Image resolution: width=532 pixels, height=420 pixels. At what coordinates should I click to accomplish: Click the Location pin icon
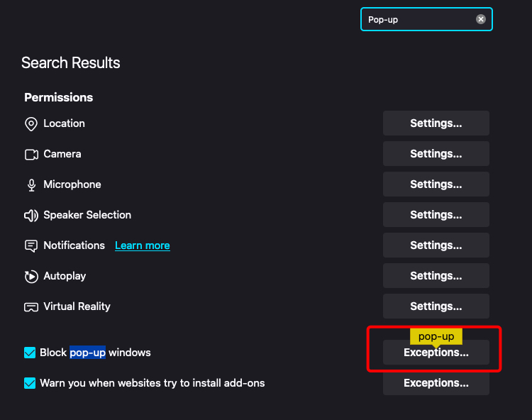click(x=31, y=124)
